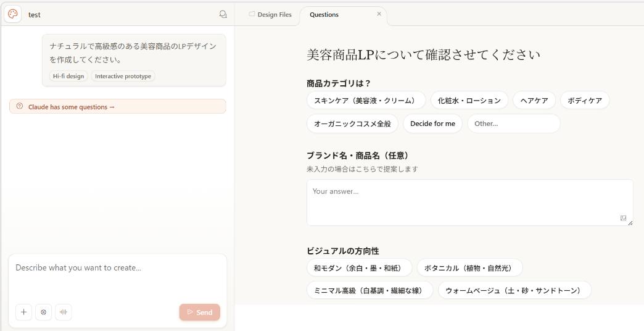Click the image attach icon in answer box

pyautogui.click(x=623, y=219)
